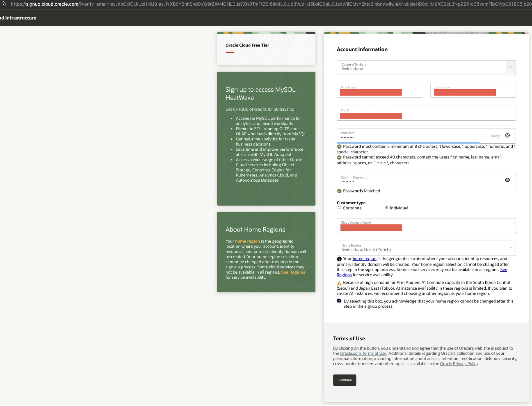Click the Account Information heading
Image resolution: width=532 pixels, height=406 pixels.
(x=362, y=49)
